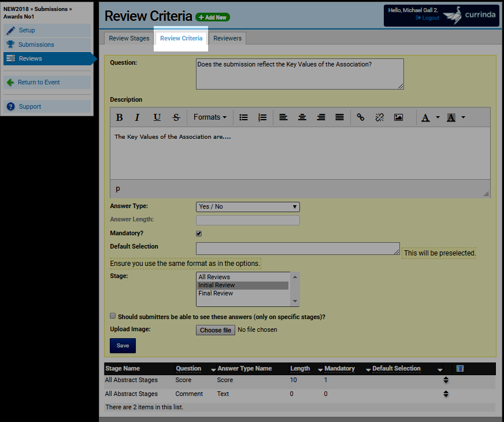Open Question column filter arrow

coord(213,370)
